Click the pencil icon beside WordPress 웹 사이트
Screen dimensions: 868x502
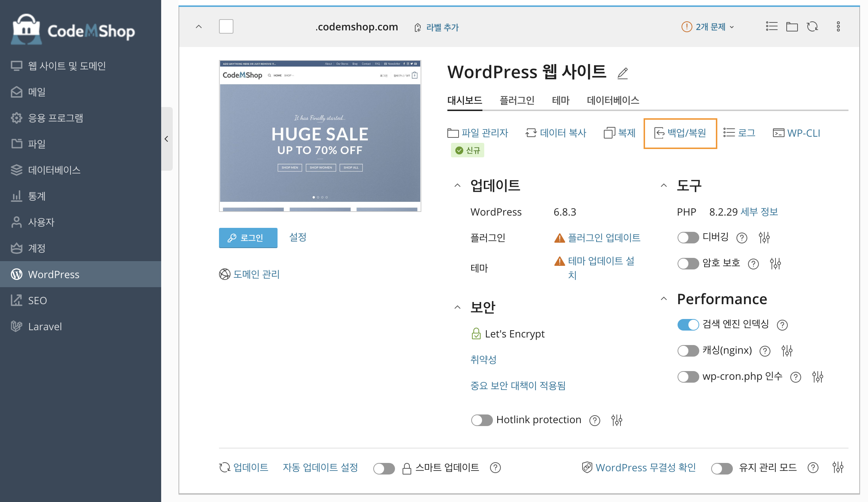pos(622,73)
